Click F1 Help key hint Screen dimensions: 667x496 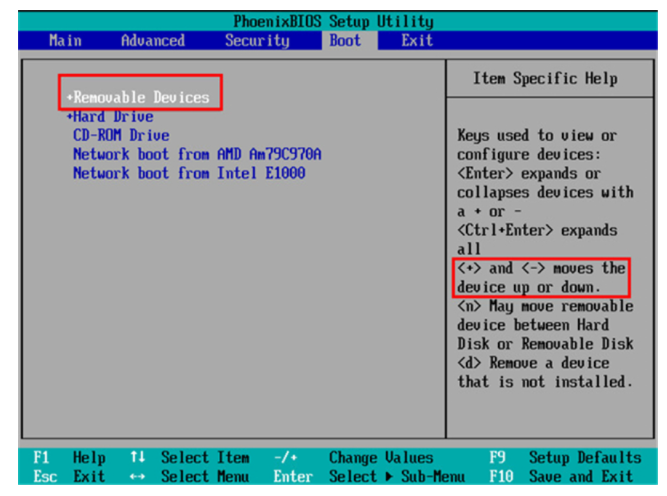69,458
